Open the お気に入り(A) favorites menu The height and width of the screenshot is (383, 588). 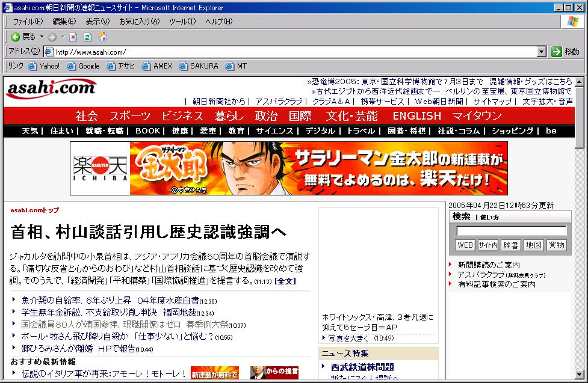coord(139,22)
